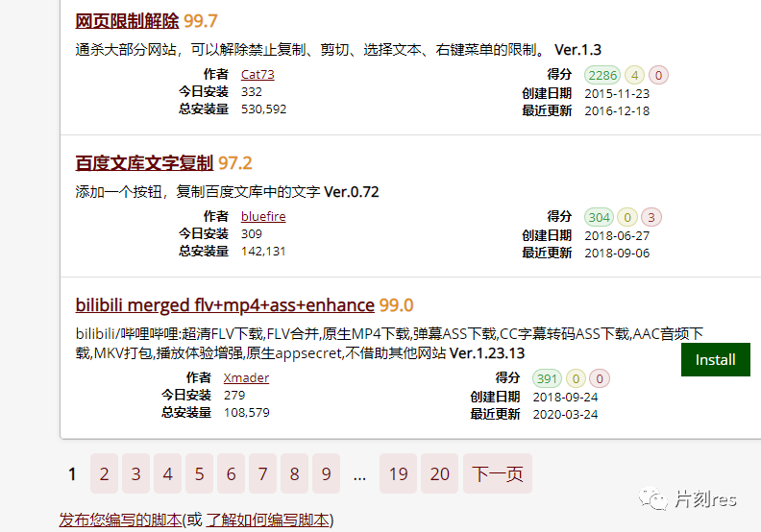Click the current page number 1
Screen dimensions: 761x532
72,473
